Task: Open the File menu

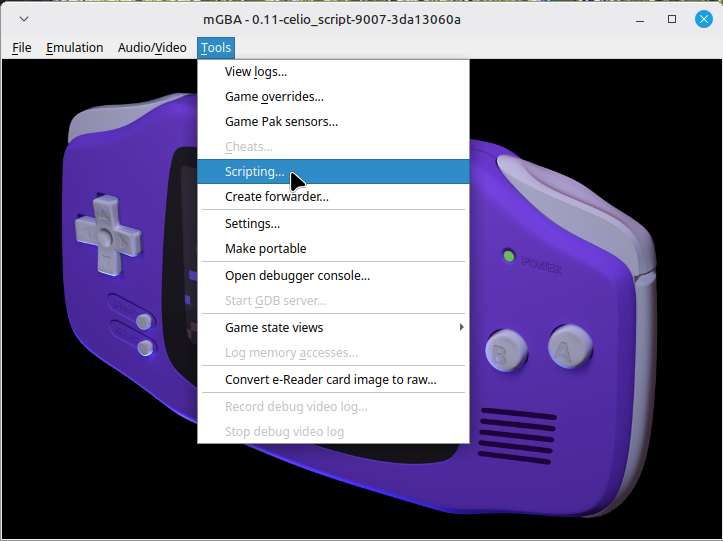Action: pyautogui.click(x=22, y=48)
